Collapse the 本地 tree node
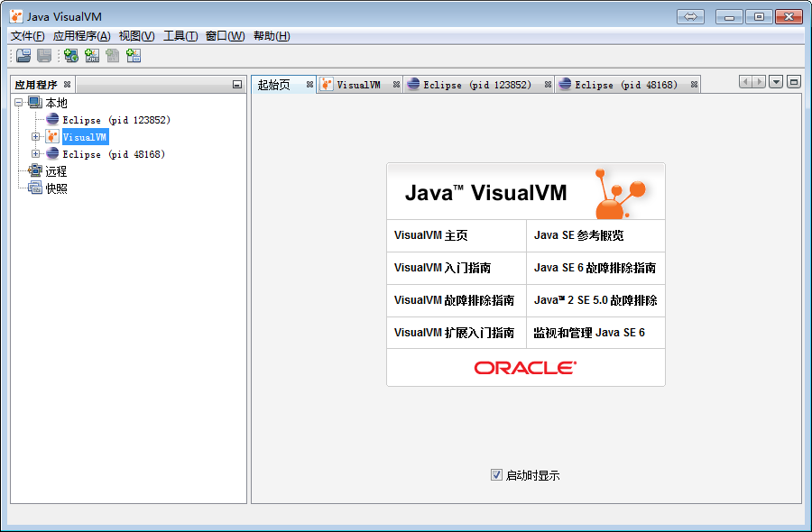This screenshot has width=812, height=532. (x=19, y=103)
